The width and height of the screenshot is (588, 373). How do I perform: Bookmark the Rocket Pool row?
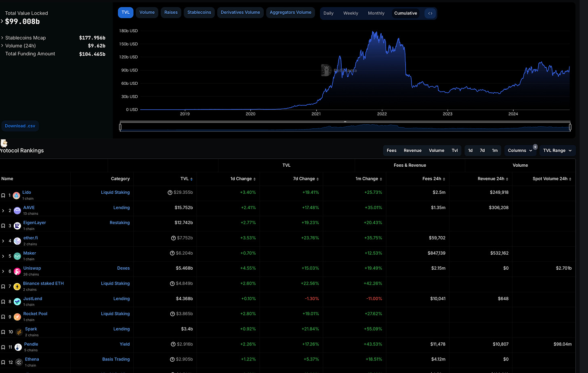[x=3, y=317]
